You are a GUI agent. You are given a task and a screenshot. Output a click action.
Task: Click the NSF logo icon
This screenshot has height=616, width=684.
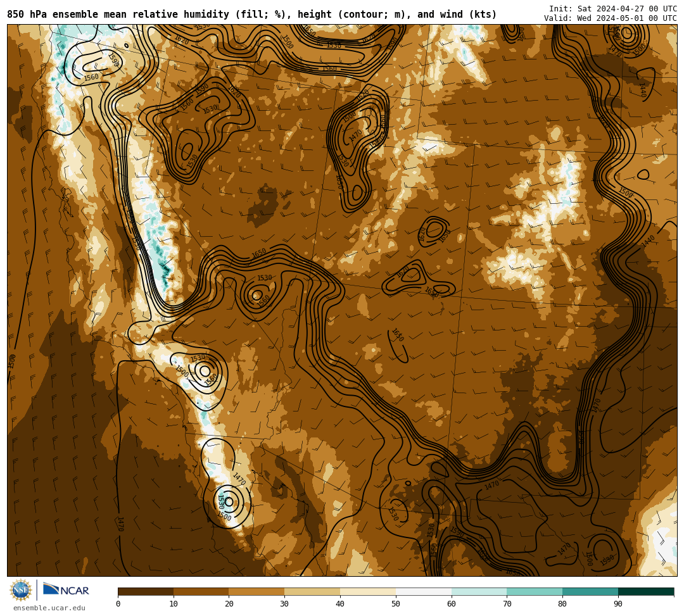(x=21, y=590)
